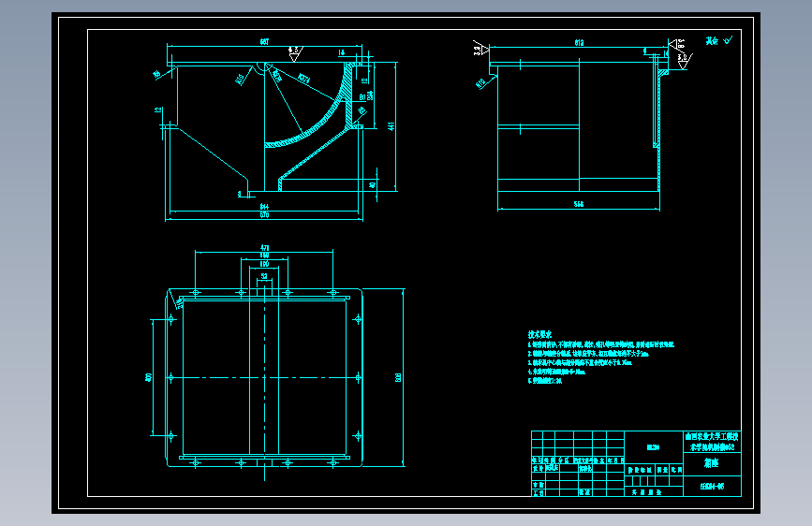Click the 612 dimension above the side view

click(x=579, y=42)
